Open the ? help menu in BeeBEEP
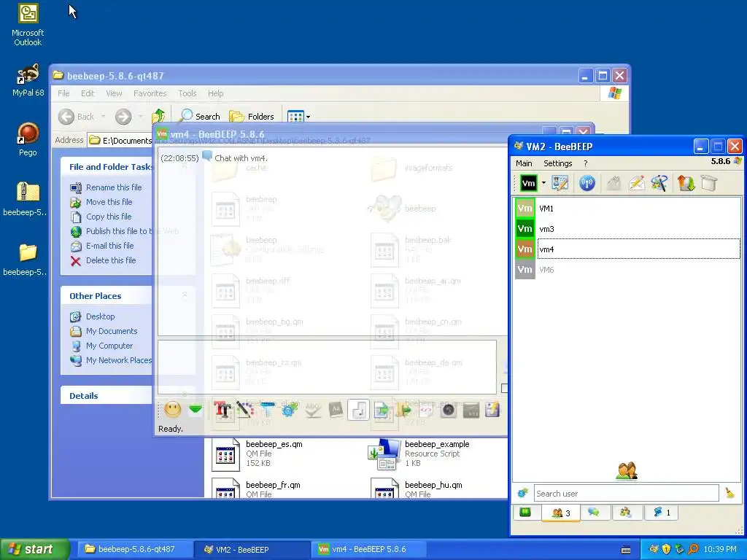 click(586, 163)
